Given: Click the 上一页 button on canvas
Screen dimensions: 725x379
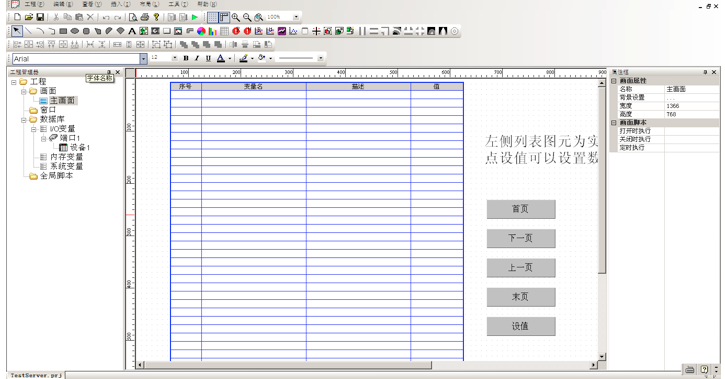Looking at the screenshot, I should 521,268.
